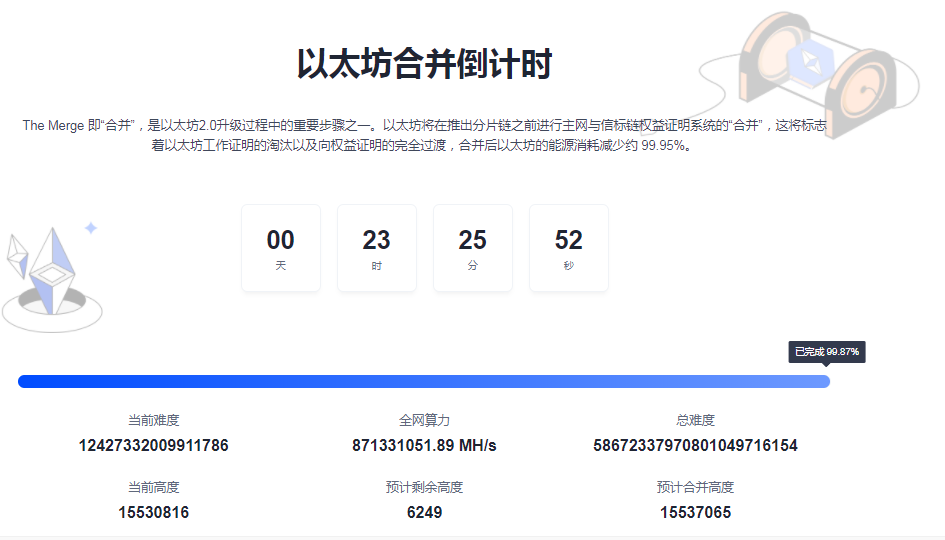Select hashrate value 871331051.89 MH/s
945x540 pixels.
pyautogui.click(x=424, y=445)
